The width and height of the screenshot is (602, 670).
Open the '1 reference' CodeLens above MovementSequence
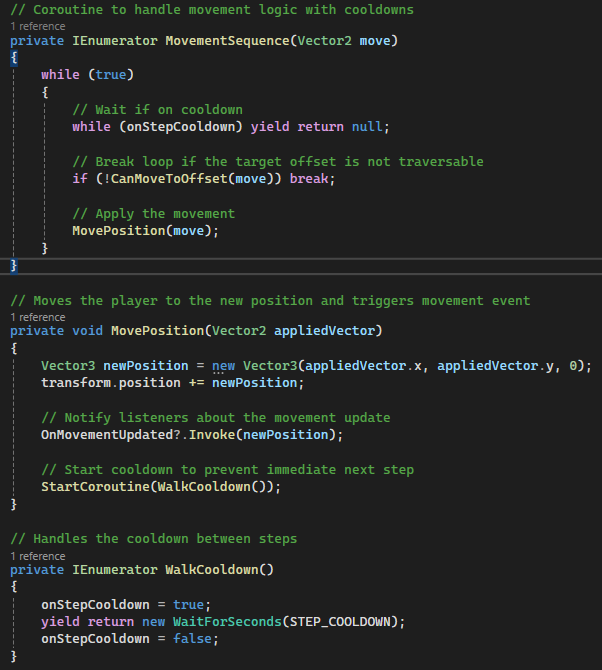(38, 26)
